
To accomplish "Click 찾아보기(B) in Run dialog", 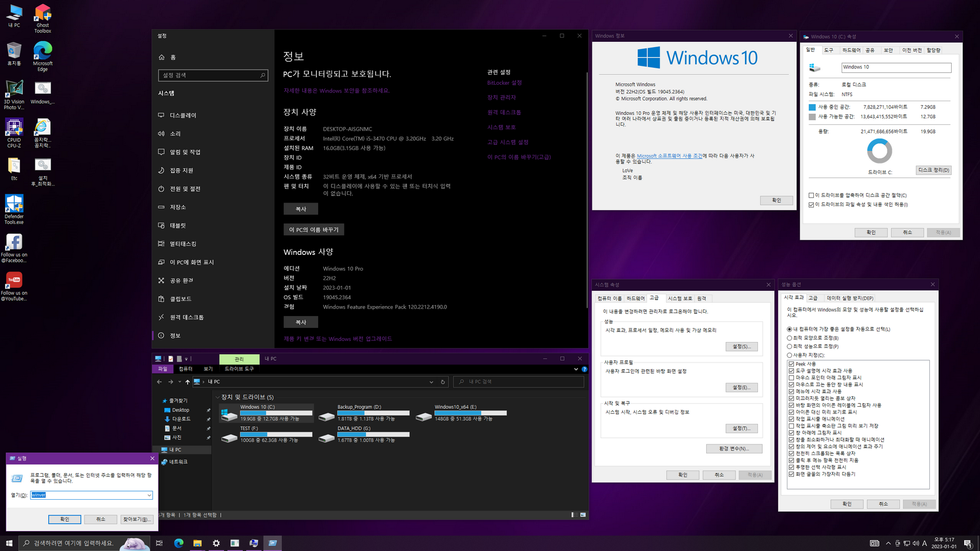I will [137, 519].
